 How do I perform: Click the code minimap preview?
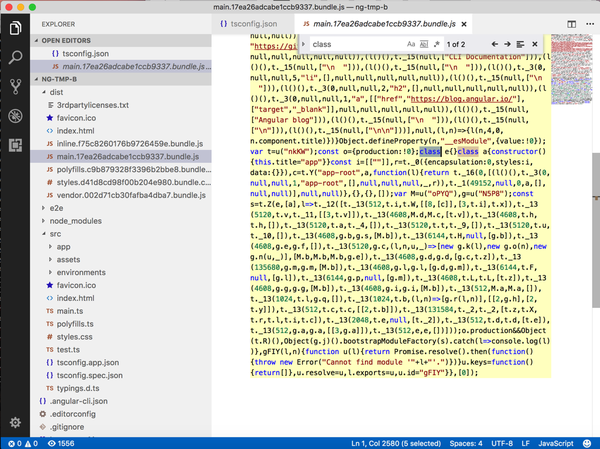point(571,70)
